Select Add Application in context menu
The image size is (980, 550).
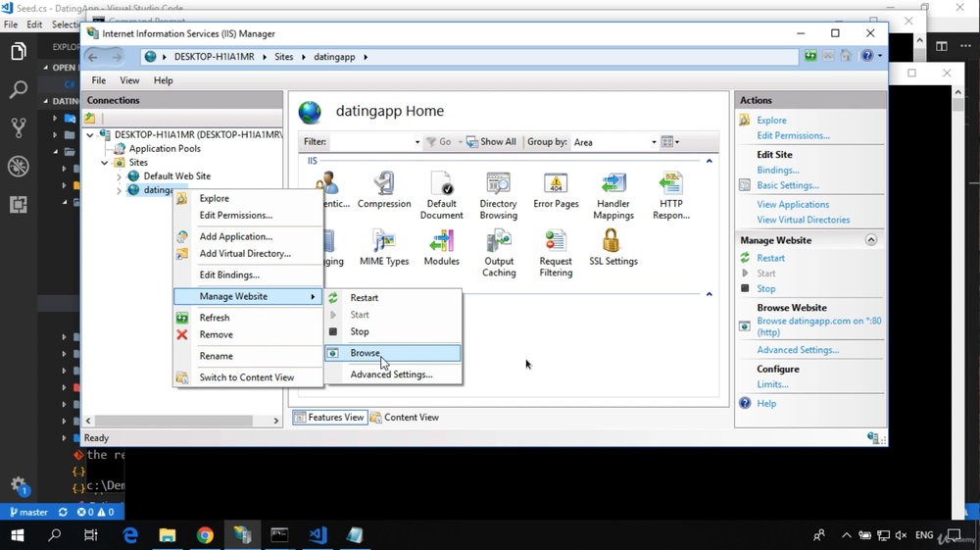click(x=248, y=236)
